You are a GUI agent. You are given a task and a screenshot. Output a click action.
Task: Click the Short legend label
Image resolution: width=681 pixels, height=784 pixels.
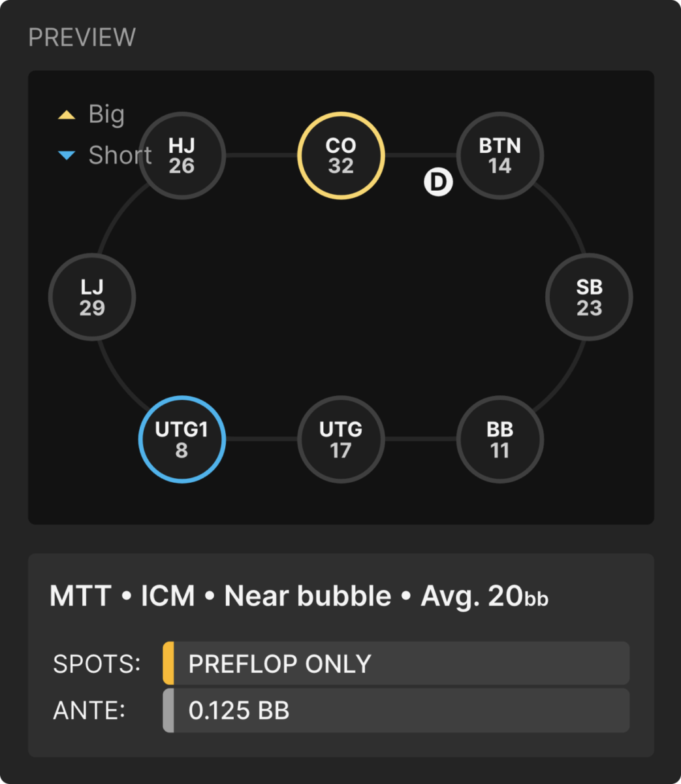(120, 155)
